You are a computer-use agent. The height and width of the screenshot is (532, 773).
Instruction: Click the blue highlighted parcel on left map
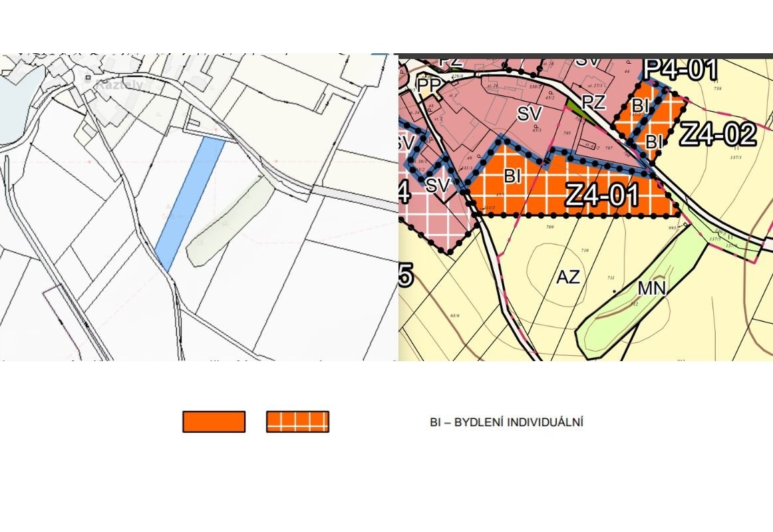[x=190, y=203]
